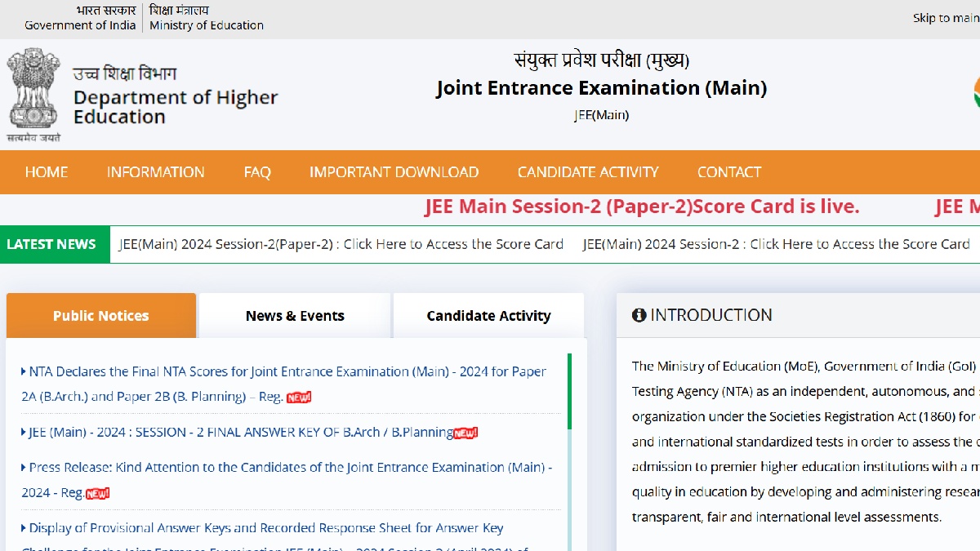Open the HOME menu item
This screenshot has height=551, width=980.
(x=47, y=172)
